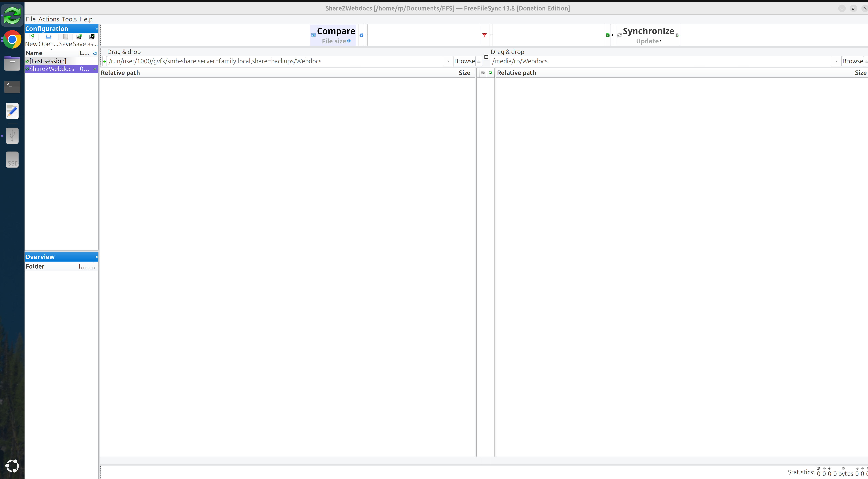Browse for the left folder
The width and height of the screenshot is (868, 479).
click(x=464, y=61)
